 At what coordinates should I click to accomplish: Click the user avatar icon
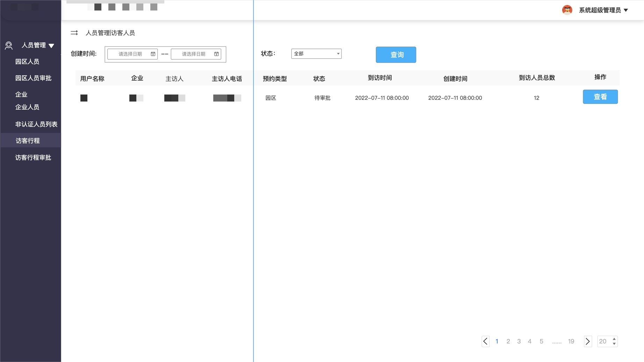567,10
